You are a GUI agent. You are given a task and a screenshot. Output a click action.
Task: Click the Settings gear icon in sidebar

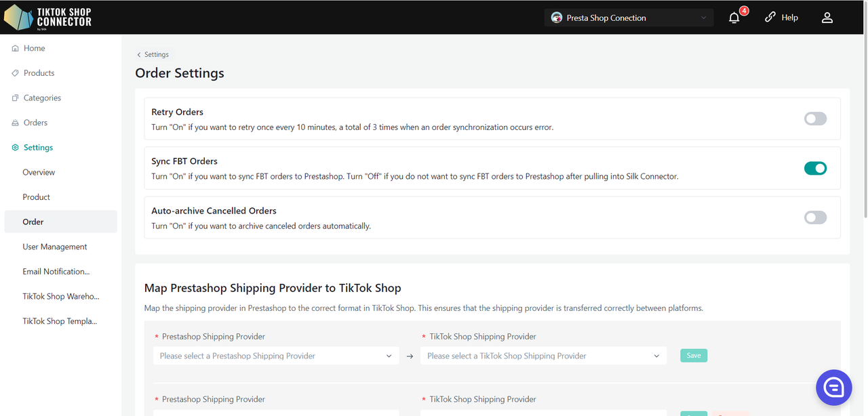(x=15, y=148)
